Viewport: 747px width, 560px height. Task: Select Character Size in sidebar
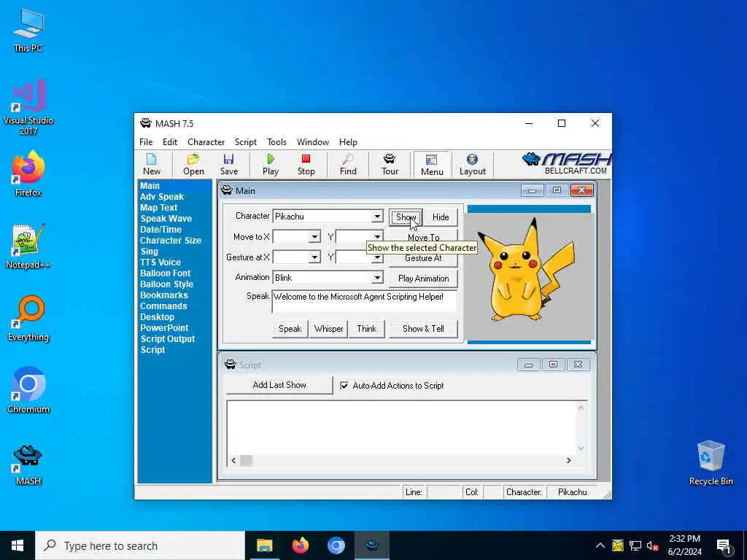tap(171, 241)
